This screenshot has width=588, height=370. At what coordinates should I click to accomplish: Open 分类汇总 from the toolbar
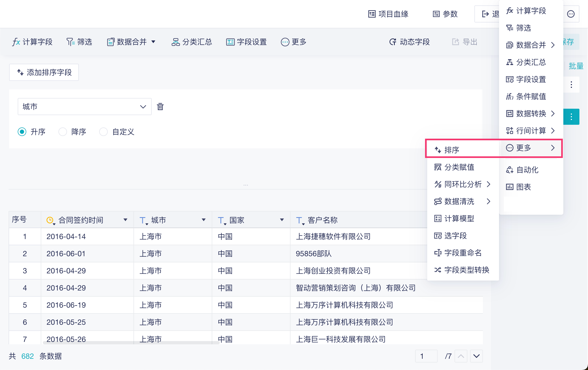(192, 42)
